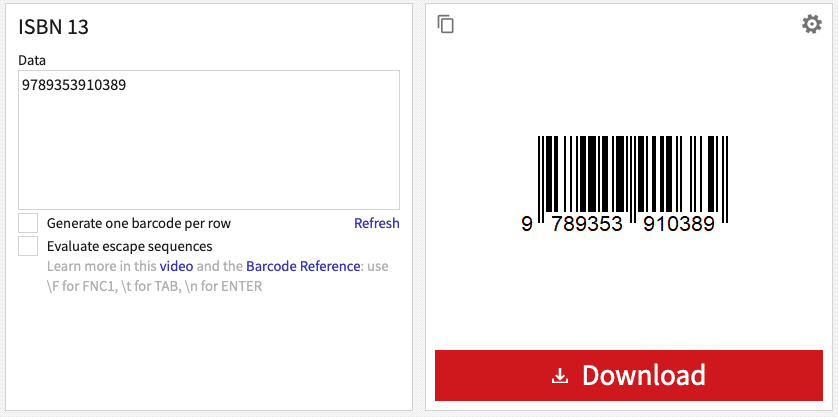Click the Refresh link

[x=377, y=223]
